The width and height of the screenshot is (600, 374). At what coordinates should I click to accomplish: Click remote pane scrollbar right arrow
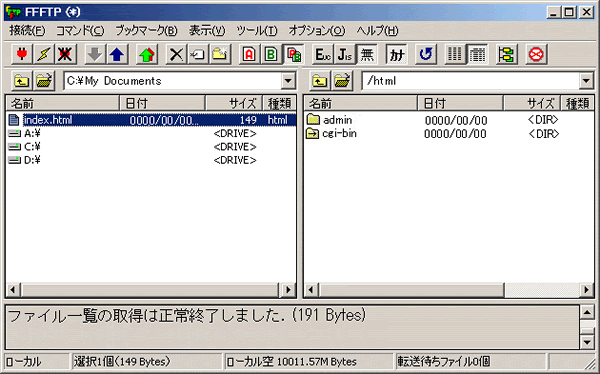pos(587,290)
